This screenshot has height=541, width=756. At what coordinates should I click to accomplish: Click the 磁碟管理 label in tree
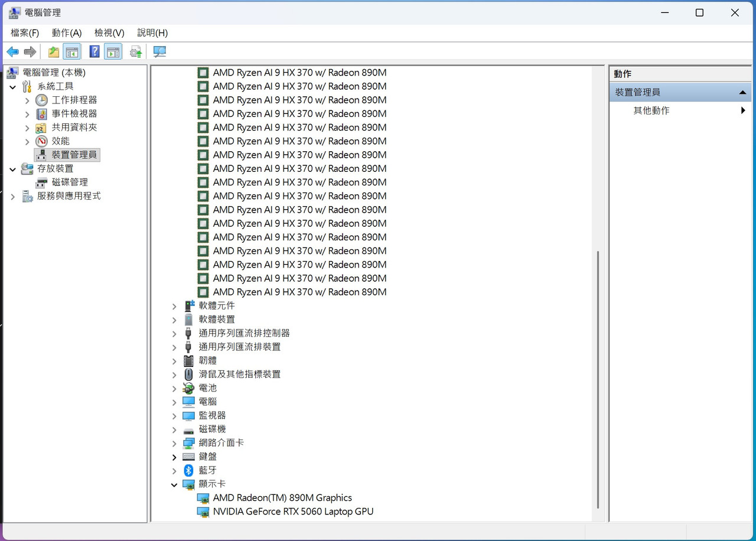[x=70, y=182]
